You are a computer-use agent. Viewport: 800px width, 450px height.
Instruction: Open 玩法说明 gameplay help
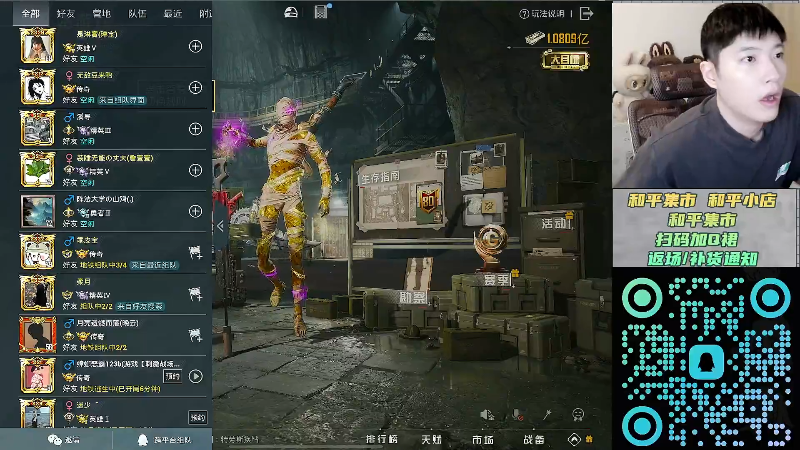[542, 14]
